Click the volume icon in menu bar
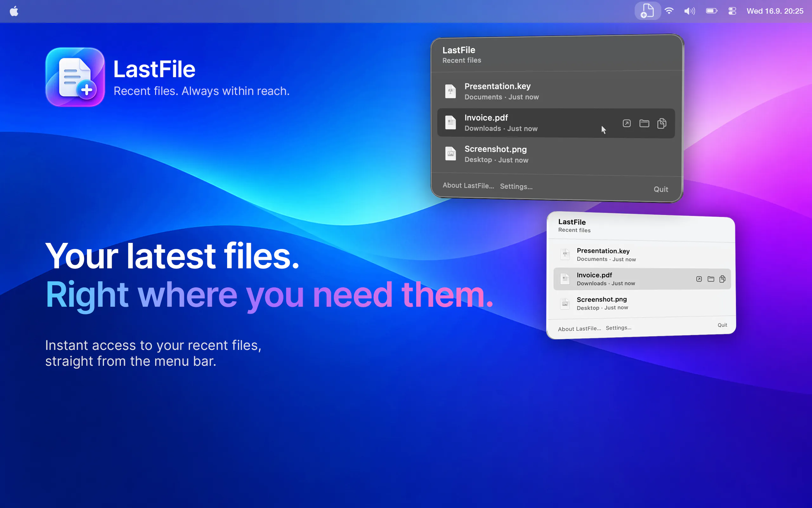812x508 pixels. (x=690, y=11)
